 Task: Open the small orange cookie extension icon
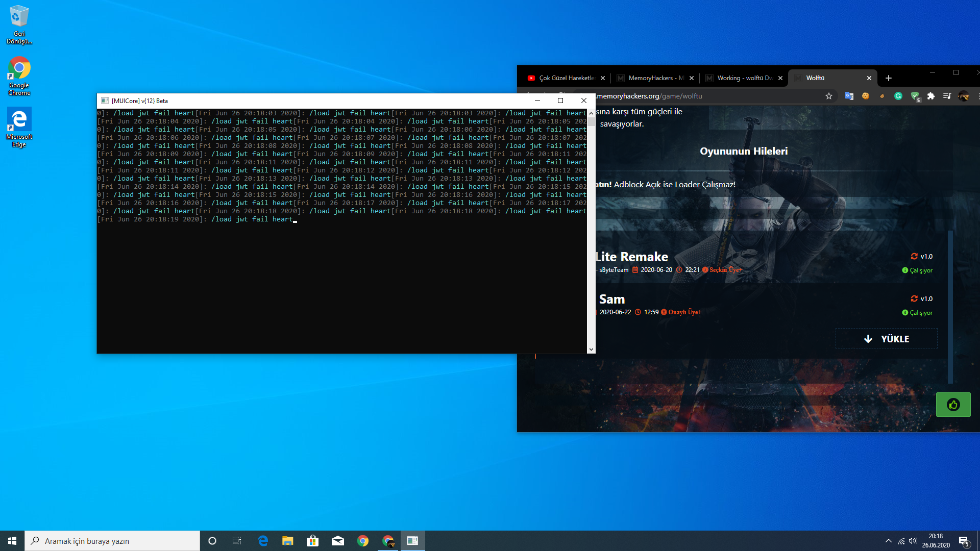(x=882, y=96)
